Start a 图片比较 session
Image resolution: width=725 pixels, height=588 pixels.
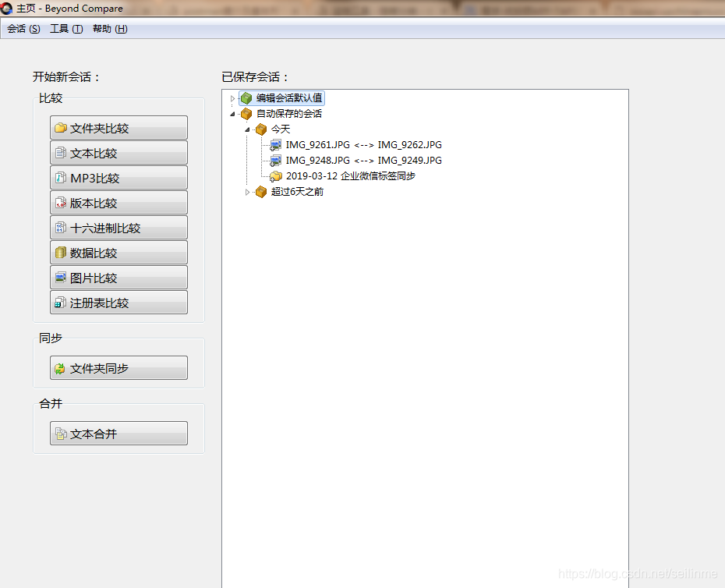click(x=118, y=278)
